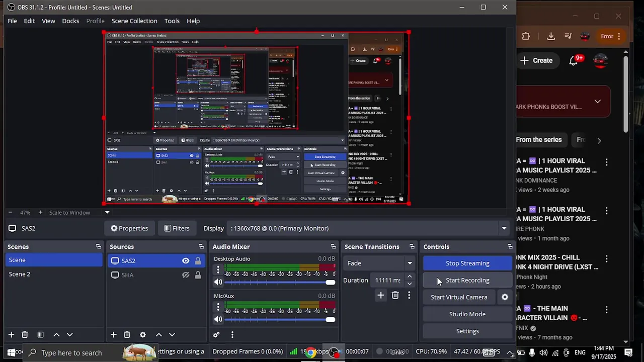Hide the SAS2 source eye icon
The image size is (644, 362).
coord(186,261)
